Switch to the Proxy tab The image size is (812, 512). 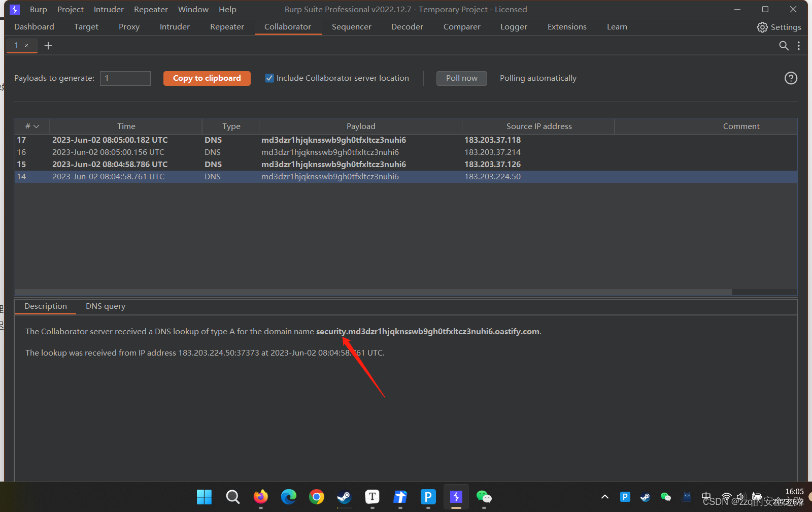[129, 27]
